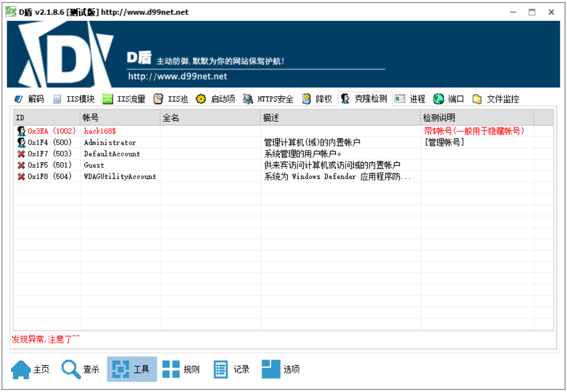Click the red 带$帐号 detection note
This screenshot has width=567, height=392.
pos(474,131)
